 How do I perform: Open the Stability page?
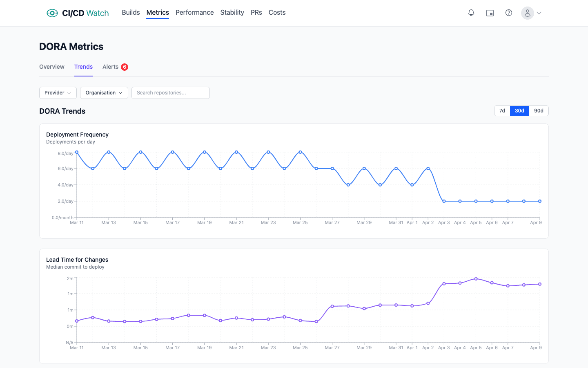pyautogui.click(x=232, y=12)
